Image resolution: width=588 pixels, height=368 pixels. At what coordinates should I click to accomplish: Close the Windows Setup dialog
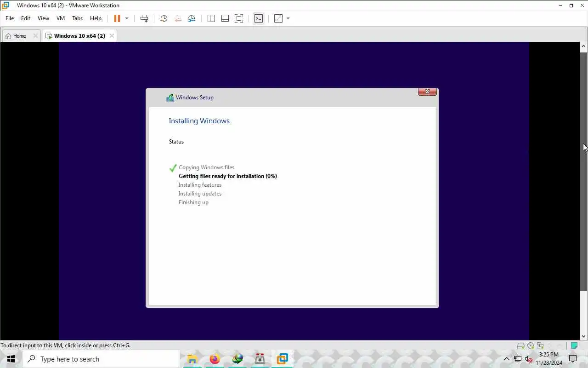click(x=427, y=92)
